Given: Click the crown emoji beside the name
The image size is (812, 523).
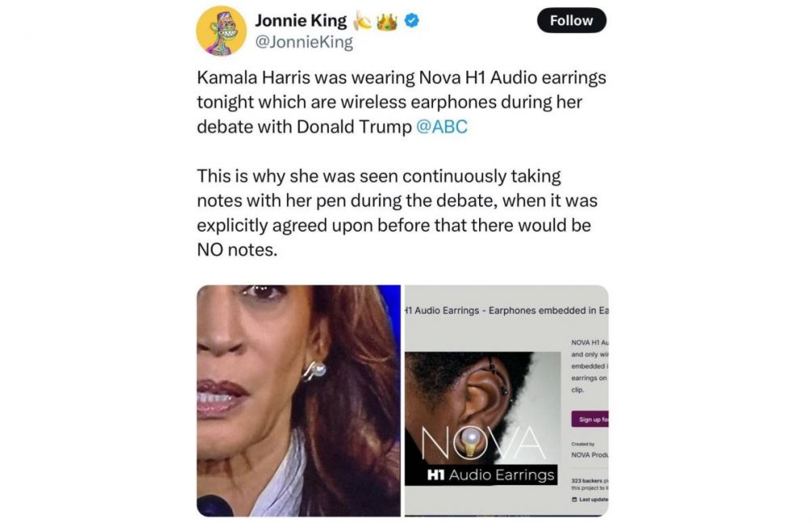Looking at the screenshot, I should coord(387,21).
